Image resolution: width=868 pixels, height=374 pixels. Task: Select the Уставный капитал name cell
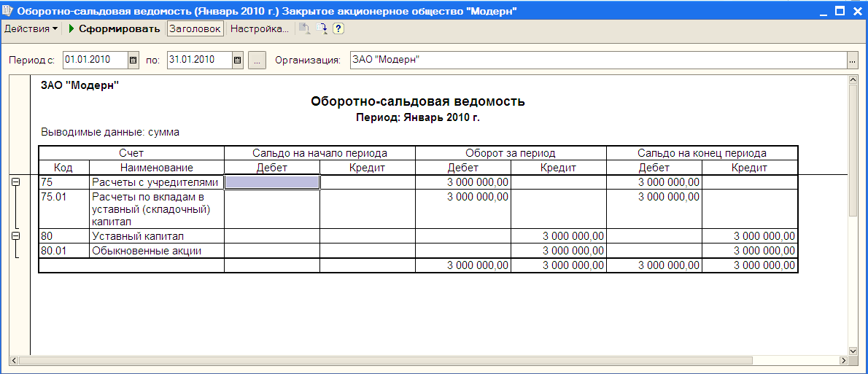[x=157, y=237]
